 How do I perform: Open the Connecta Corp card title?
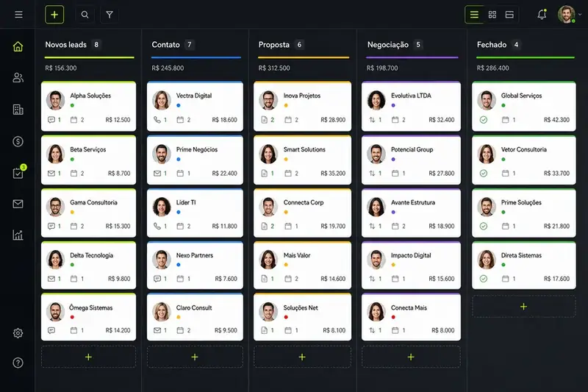304,202
